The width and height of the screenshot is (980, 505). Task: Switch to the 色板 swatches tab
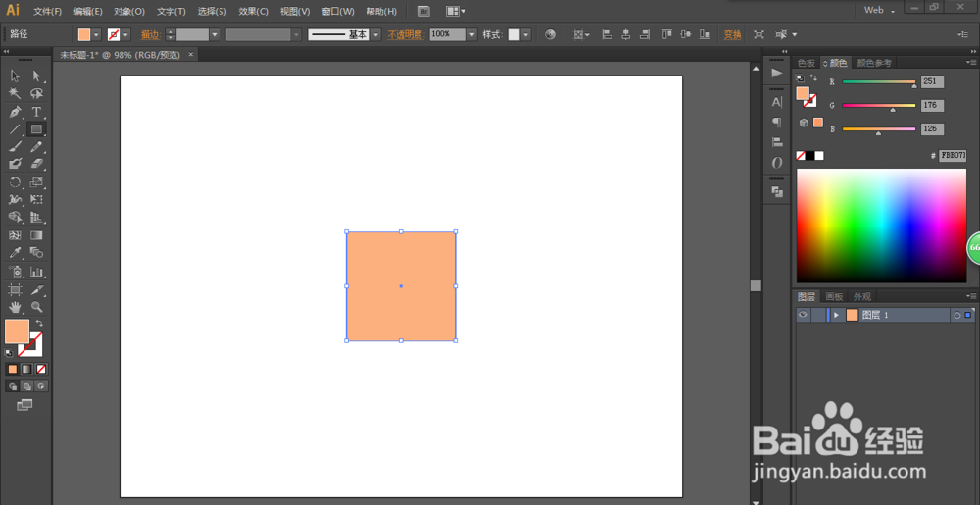[807, 63]
